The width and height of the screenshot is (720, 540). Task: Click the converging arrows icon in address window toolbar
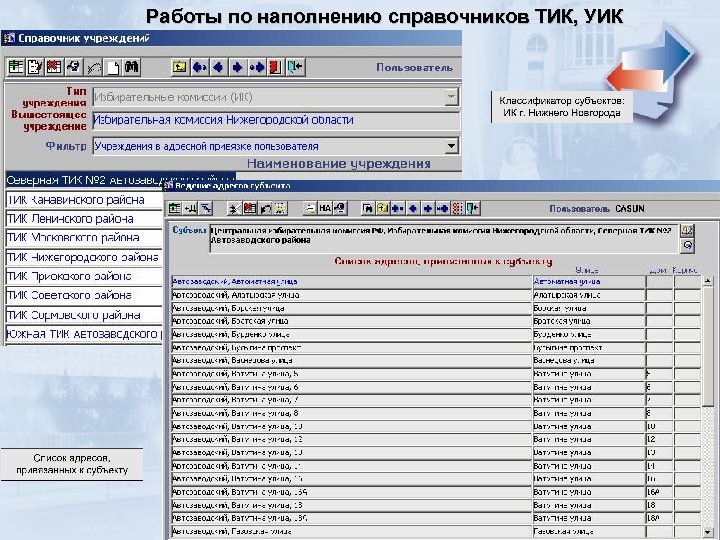coord(235,208)
